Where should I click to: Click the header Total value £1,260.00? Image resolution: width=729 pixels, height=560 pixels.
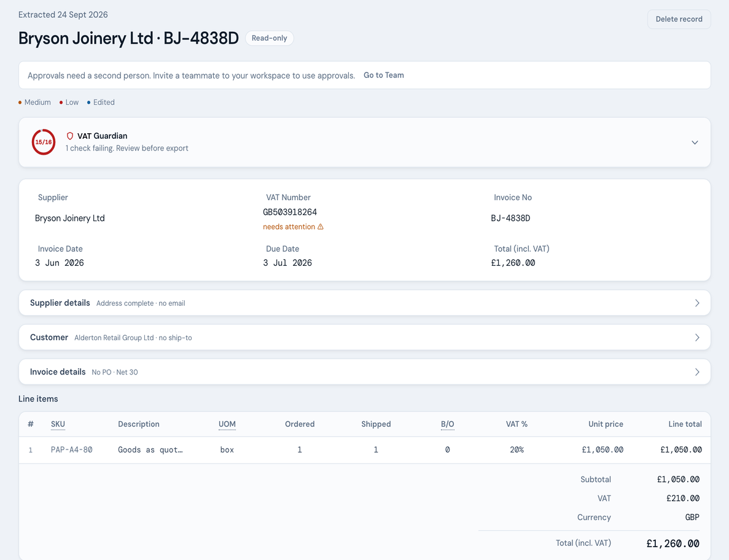pos(513,263)
